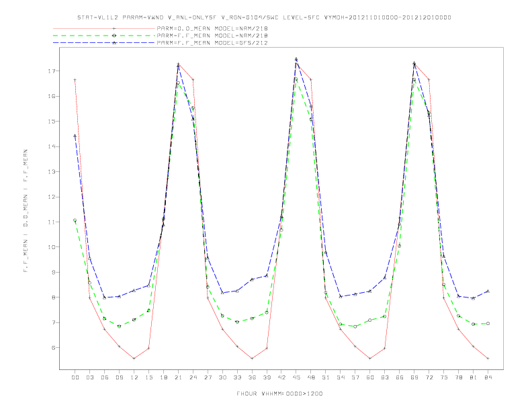This screenshot has width=532, height=411.
Task: Click the x-axis tick label 54
Action: [341, 377]
